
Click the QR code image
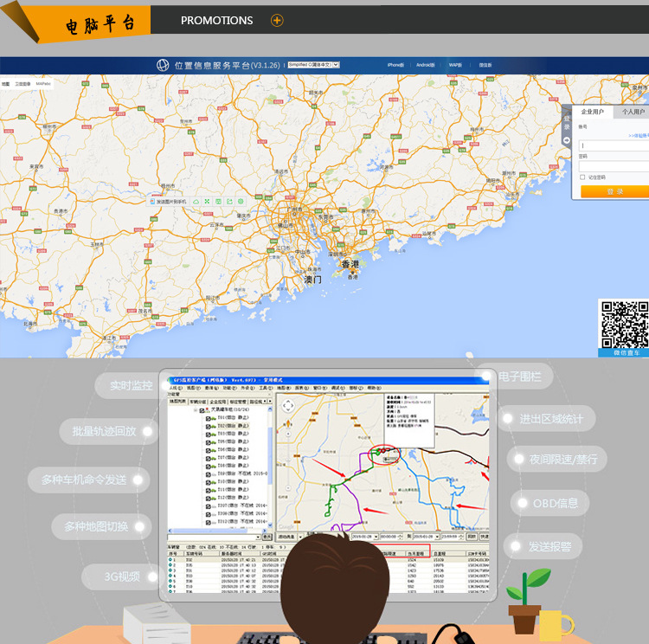pos(624,324)
